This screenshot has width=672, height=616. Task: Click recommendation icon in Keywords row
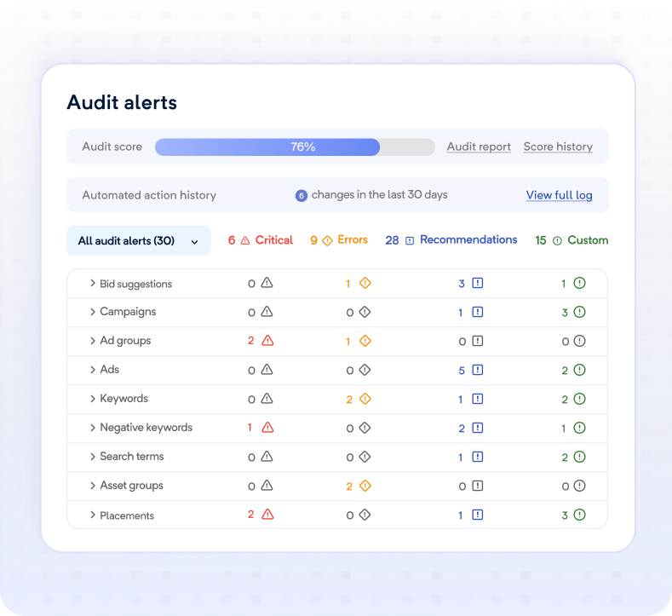(x=478, y=399)
